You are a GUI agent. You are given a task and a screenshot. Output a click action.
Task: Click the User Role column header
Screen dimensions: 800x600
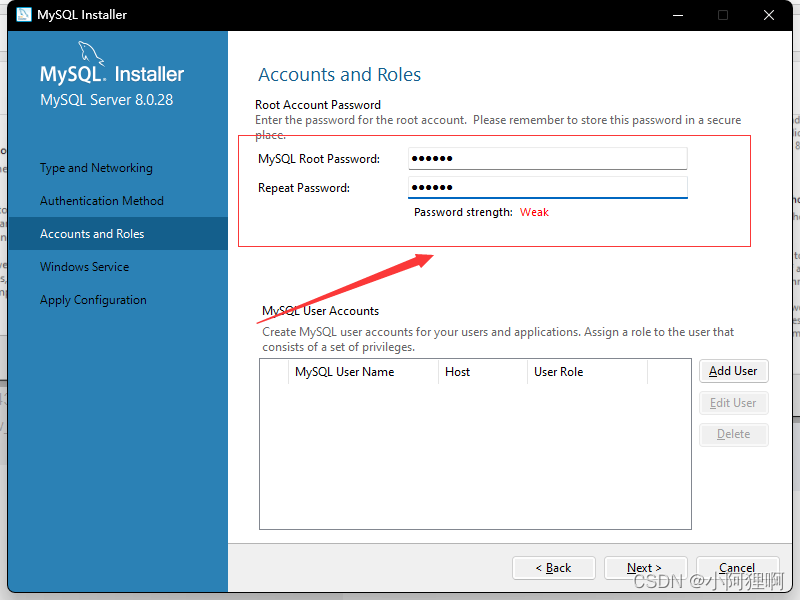point(587,372)
